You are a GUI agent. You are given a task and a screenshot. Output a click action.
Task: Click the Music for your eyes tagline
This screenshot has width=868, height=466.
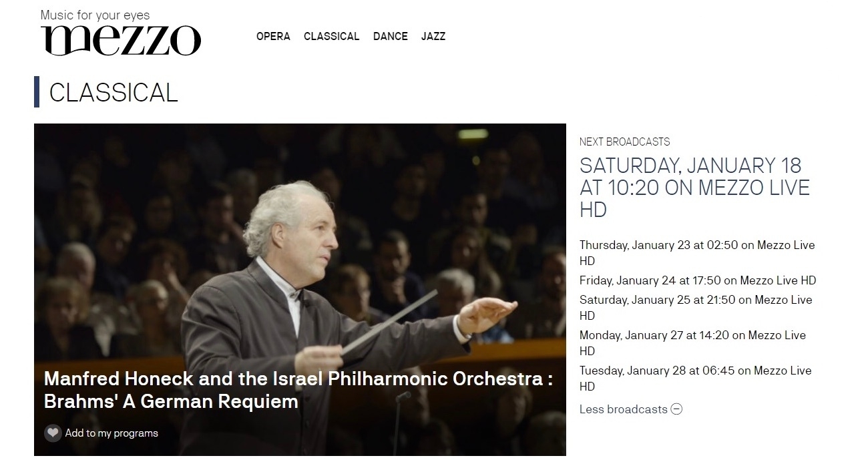[x=95, y=15]
